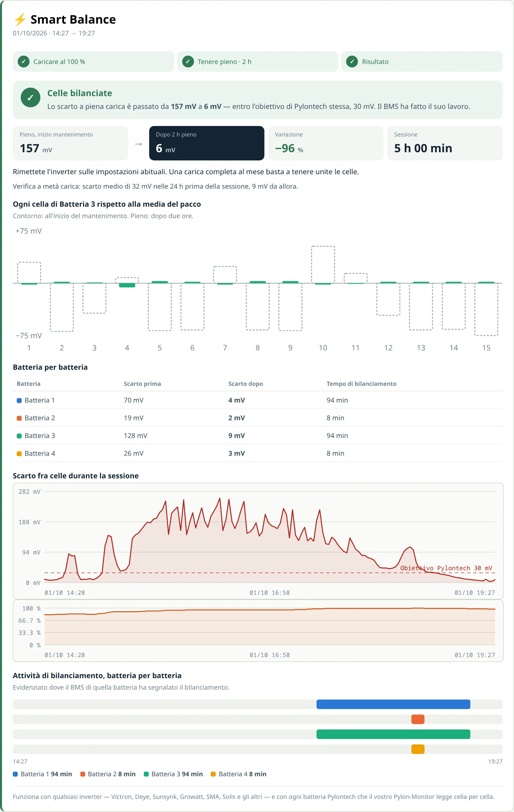Viewport: 514px width, 812px height.
Task: Click the yellow Batteria 4 balancing segment
Action: (x=418, y=749)
